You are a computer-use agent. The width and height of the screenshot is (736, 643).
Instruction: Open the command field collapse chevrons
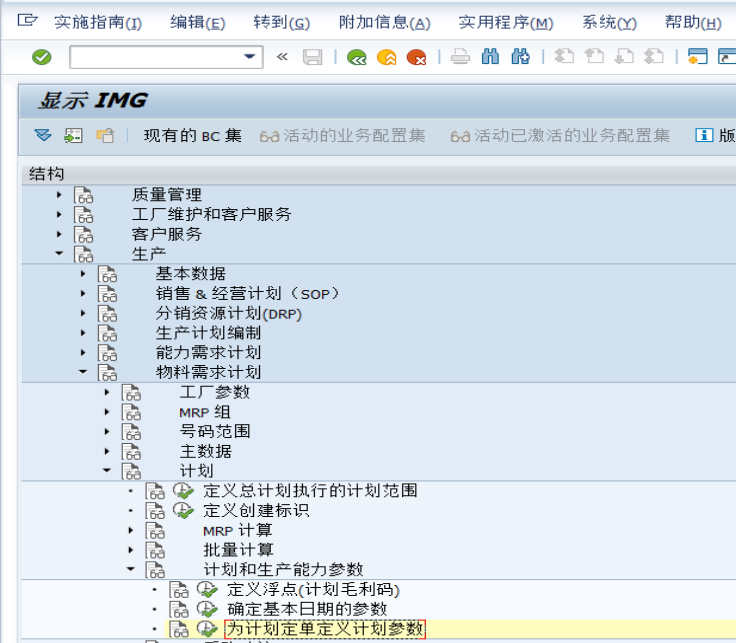(282, 57)
